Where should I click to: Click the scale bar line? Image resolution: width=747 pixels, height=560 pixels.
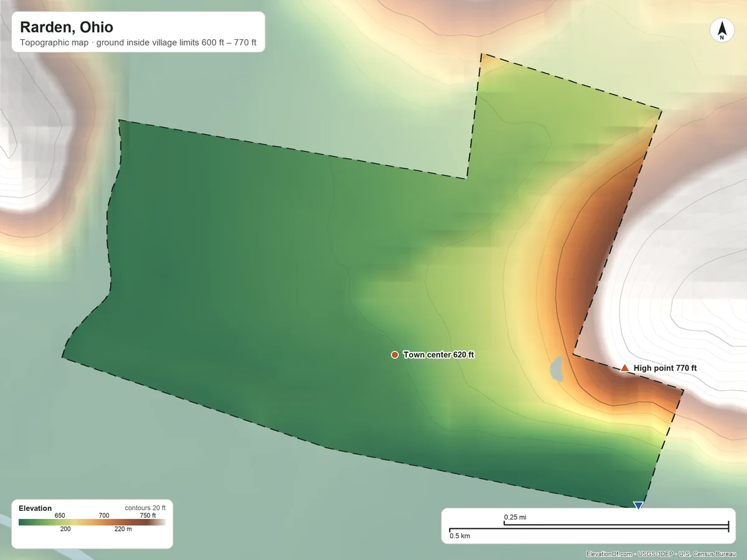(x=589, y=528)
